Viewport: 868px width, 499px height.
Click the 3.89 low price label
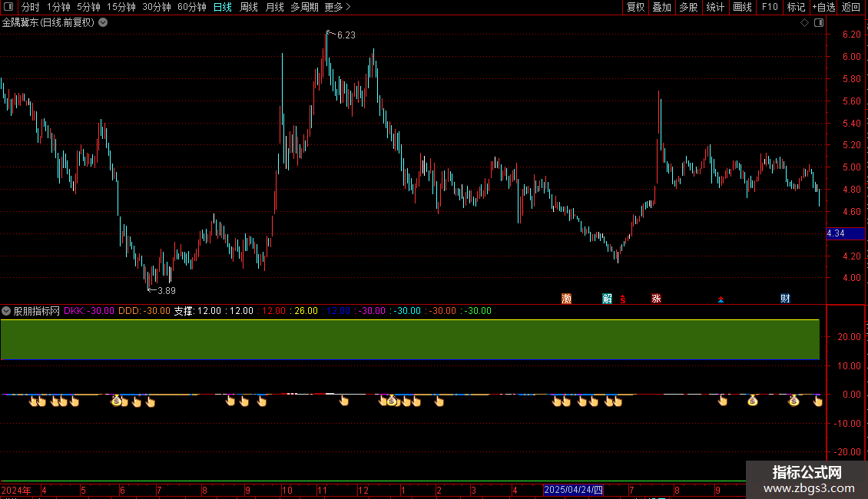coord(167,291)
